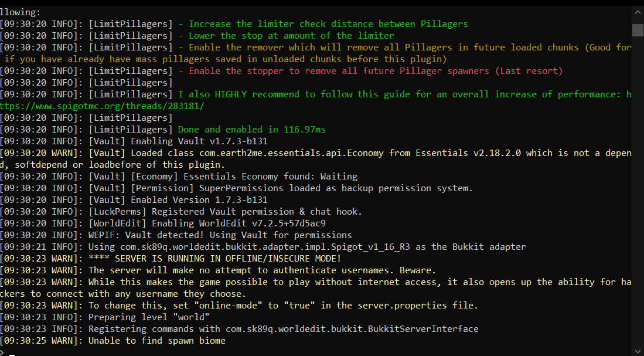Click the "Increase the limiter check distance" line

[328, 24]
